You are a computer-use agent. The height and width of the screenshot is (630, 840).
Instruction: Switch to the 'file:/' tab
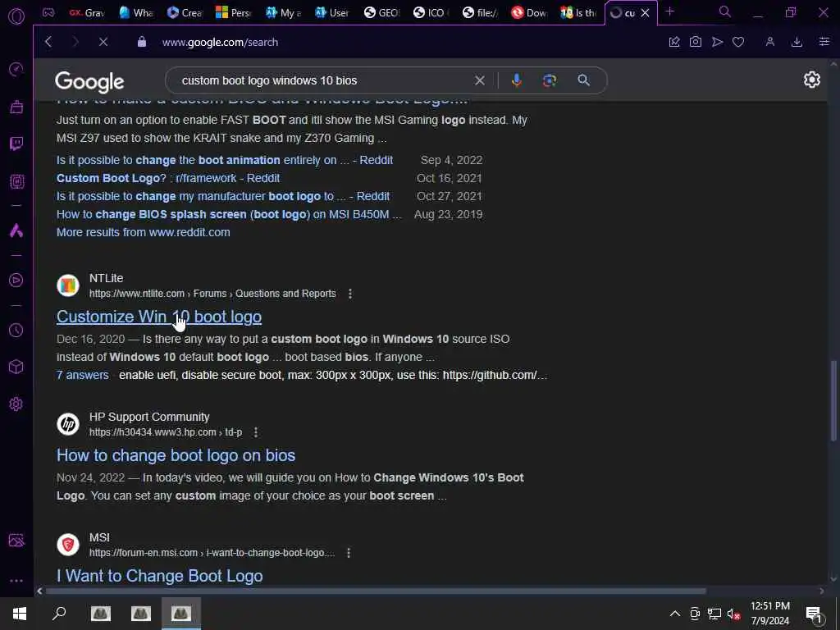click(480, 12)
